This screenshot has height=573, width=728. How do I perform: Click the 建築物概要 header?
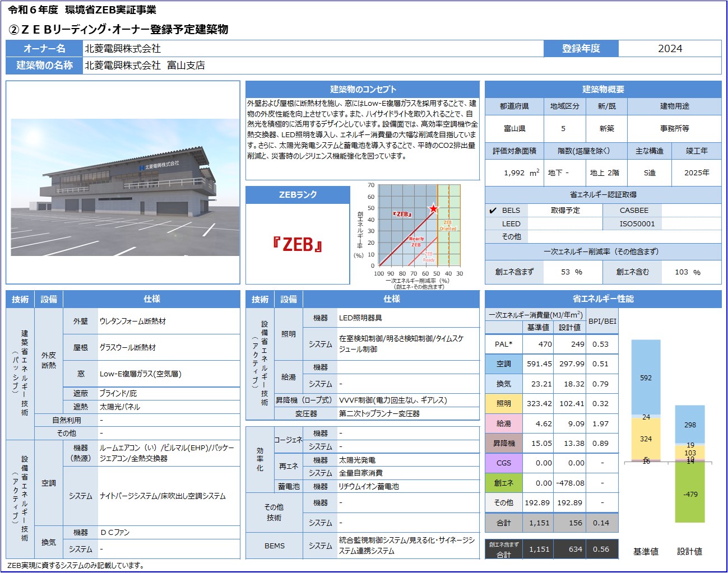tap(603, 90)
